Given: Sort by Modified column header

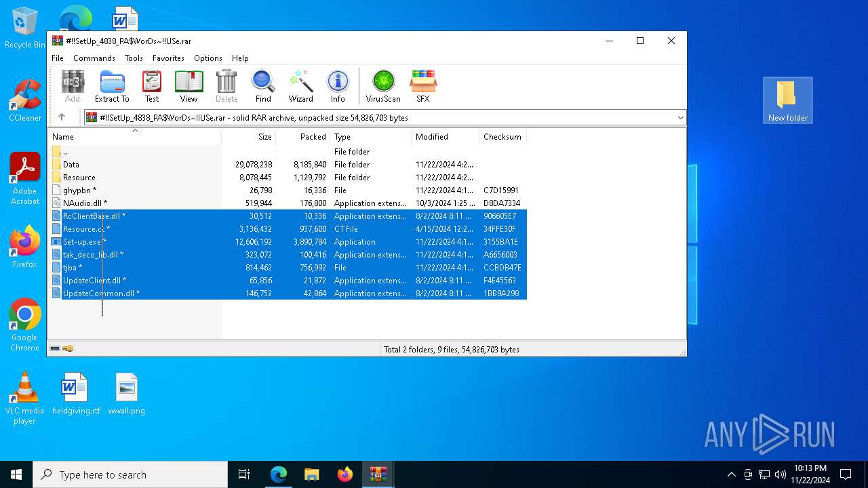Looking at the screenshot, I should (x=445, y=137).
